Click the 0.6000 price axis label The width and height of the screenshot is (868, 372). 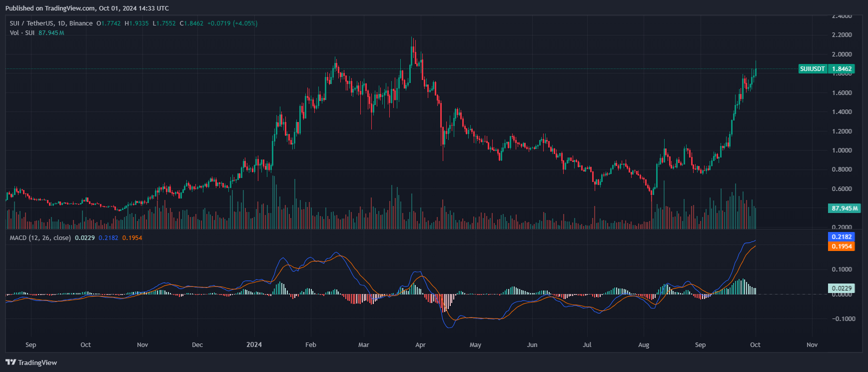click(x=842, y=189)
